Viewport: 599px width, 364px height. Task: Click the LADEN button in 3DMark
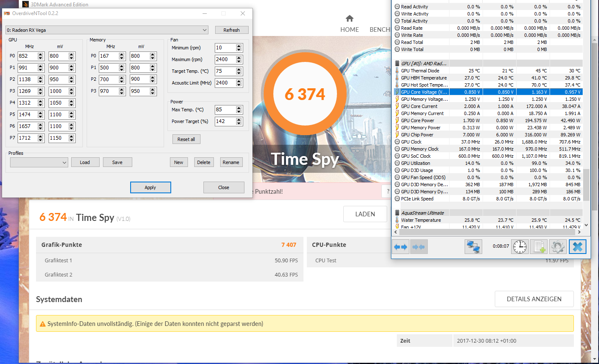pyautogui.click(x=365, y=214)
